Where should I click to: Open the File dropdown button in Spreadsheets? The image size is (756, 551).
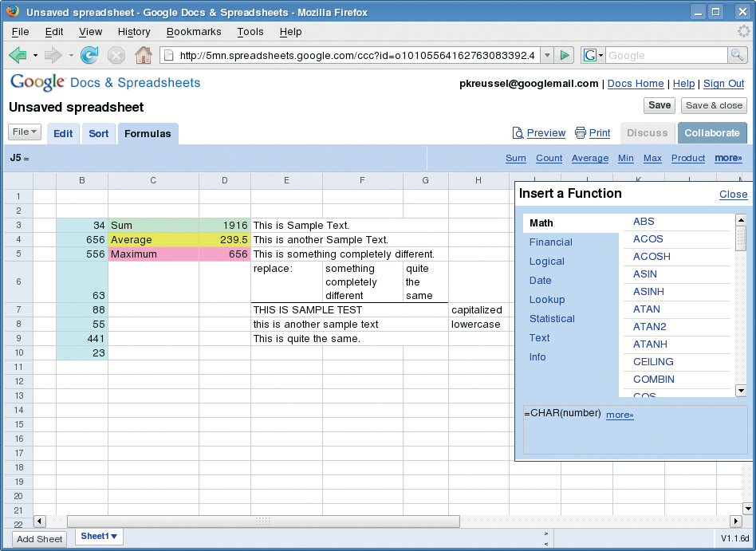(25, 132)
